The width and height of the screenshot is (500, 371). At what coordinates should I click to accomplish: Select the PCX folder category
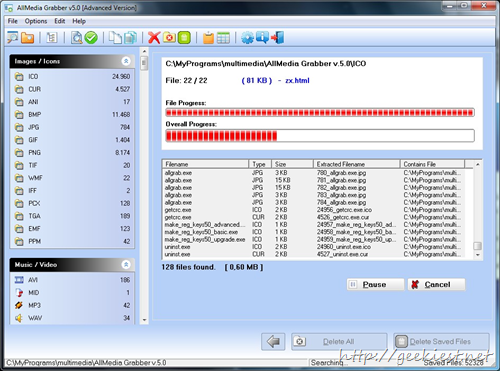click(x=72, y=203)
